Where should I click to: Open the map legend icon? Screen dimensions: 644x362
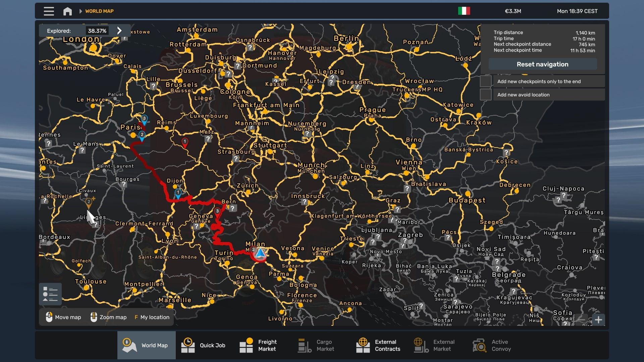(50, 294)
